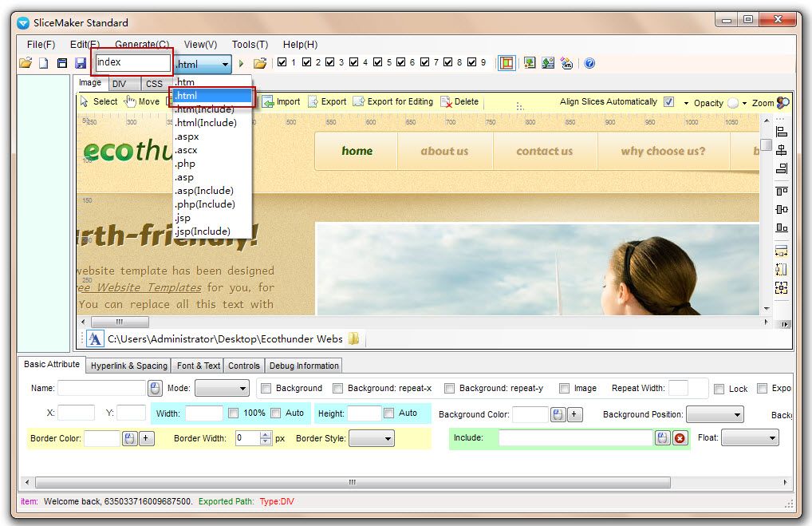Viewport: 812px width, 526px height.
Task: Open the Tools(T) menu
Action: [250, 45]
